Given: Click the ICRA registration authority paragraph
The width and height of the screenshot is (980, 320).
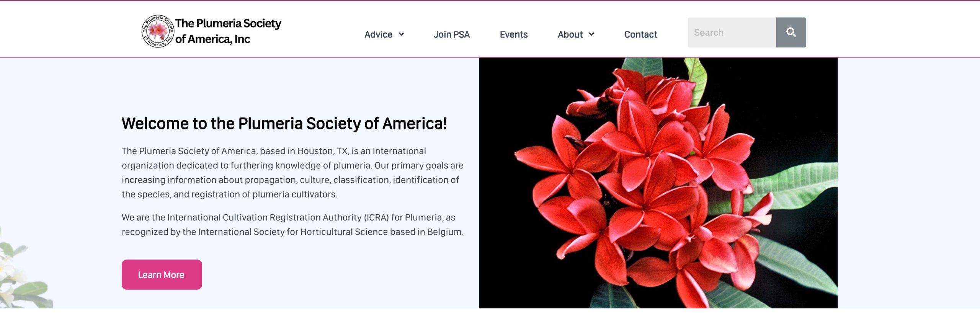Looking at the screenshot, I should [x=292, y=225].
